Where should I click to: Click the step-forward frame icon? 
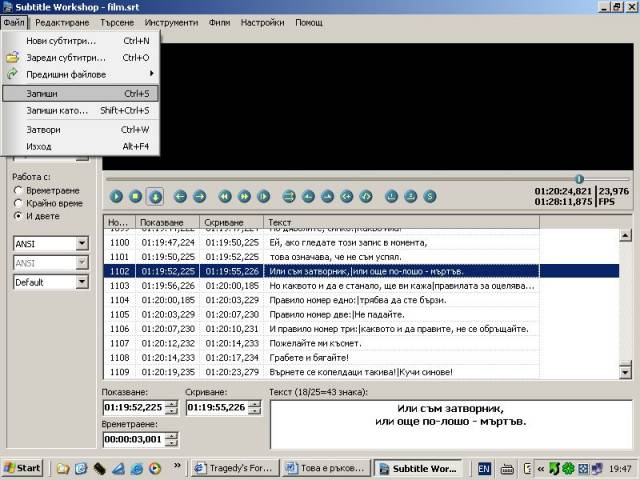point(264,197)
